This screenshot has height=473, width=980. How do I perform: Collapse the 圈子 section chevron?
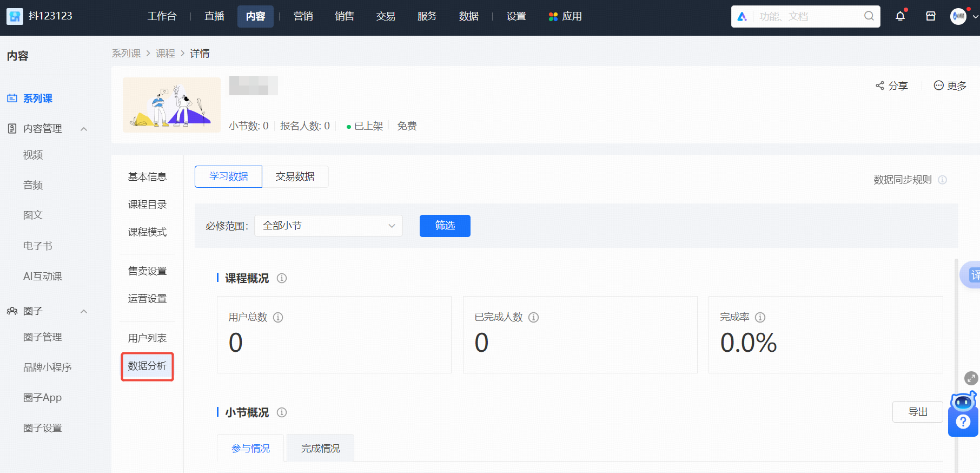[84, 311]
